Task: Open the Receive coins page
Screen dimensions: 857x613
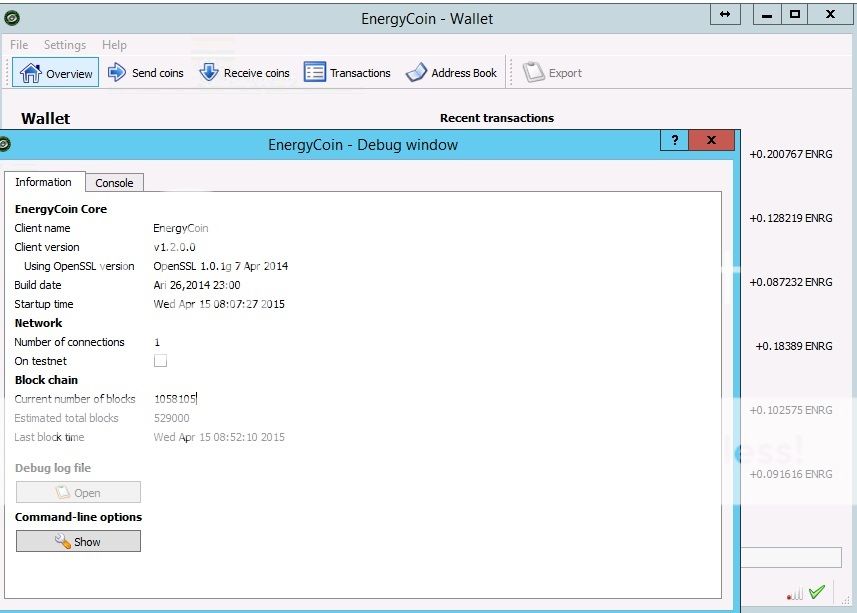Action: pos(244,73)
